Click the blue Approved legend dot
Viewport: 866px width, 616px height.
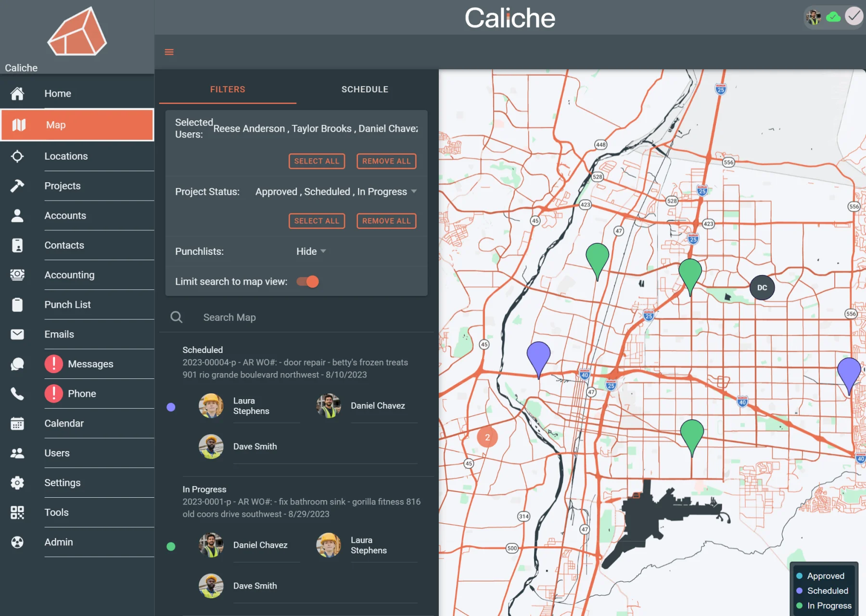pos(799,576)
